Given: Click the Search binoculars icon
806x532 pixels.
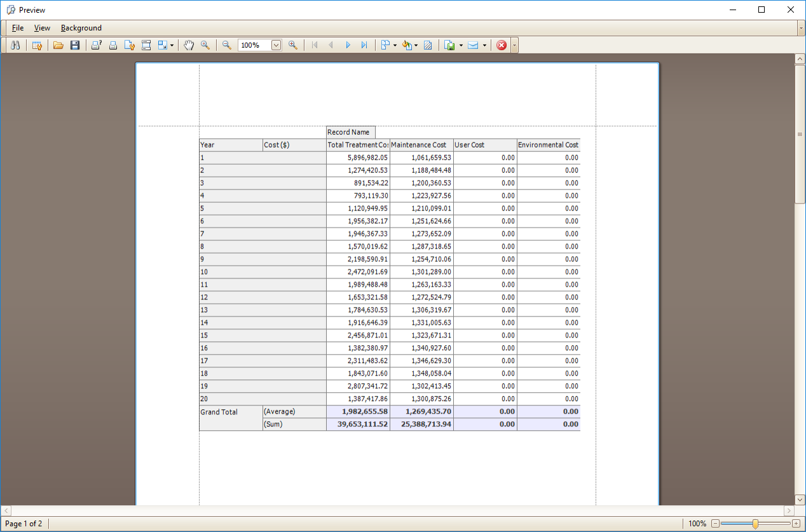Looking at the screenshot, I should [16, 45].
